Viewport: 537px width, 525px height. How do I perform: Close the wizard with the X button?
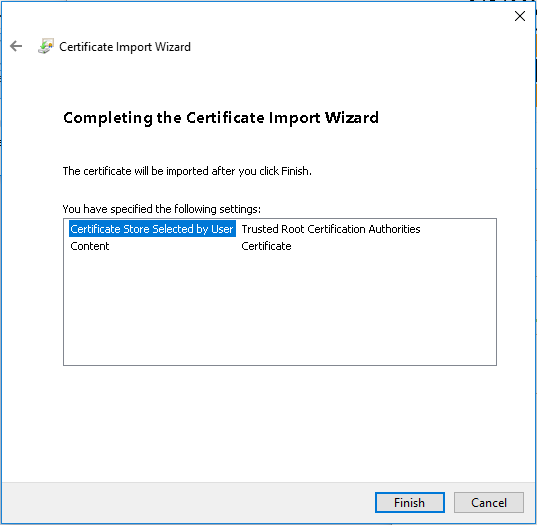(520, 16)
